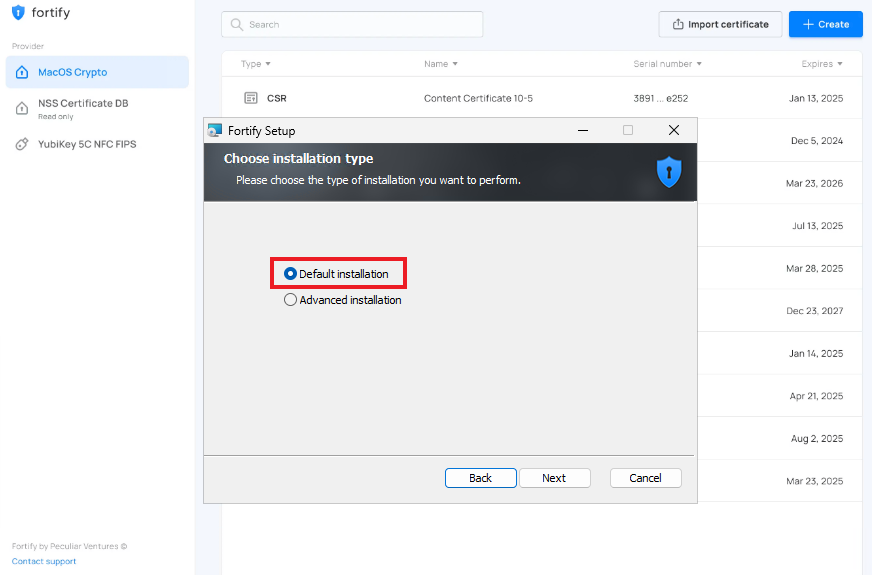Image resolution: width=872 pixels, height=575 pixels.
Task: Click the blue shield icon in setup header
Action: coord(668,172)
